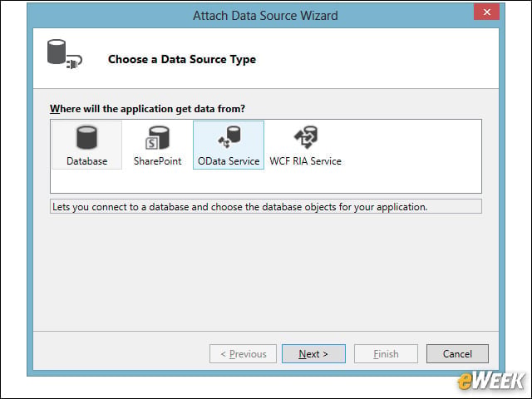Close the Attach Data Source Wizard
This screenshot has width=532, height=399.
pos(486,12)
